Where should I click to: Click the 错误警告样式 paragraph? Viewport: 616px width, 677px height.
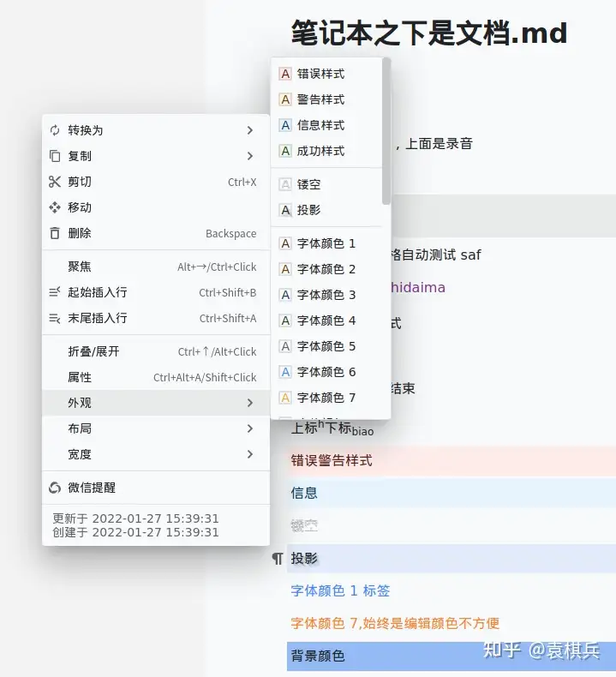click(452, 461)
